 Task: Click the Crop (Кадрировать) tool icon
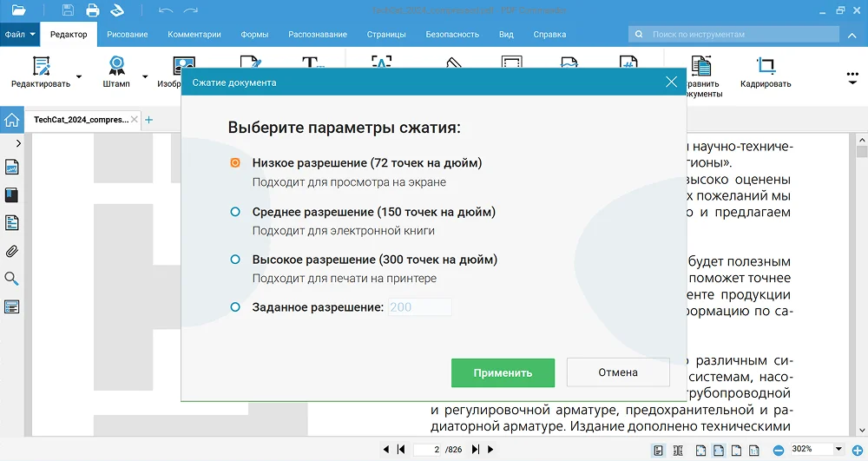(x=765, y=67)
